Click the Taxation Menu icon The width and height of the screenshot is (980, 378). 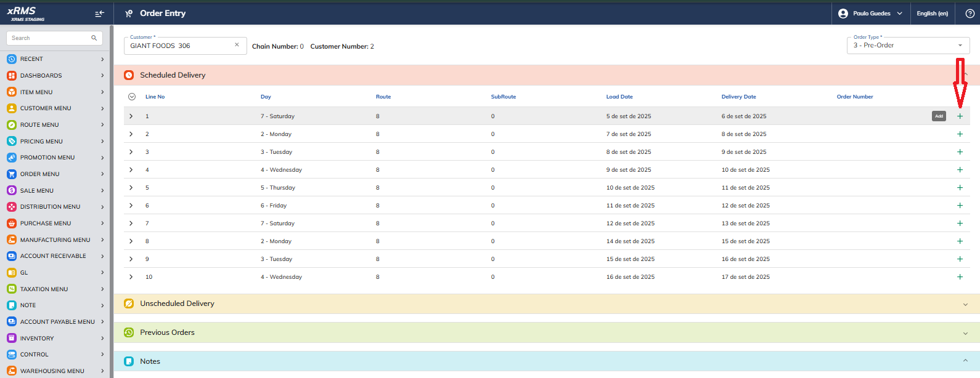click(11, 289)
